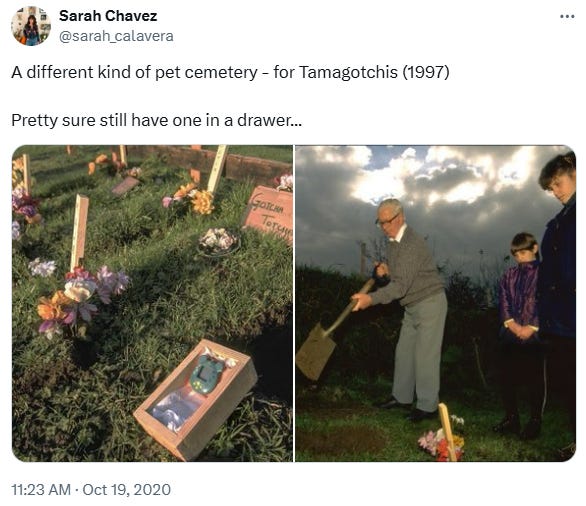Open the Sarah Chavez display name link
The width and height of the screenshot is (586, 506).
(108, 16)
